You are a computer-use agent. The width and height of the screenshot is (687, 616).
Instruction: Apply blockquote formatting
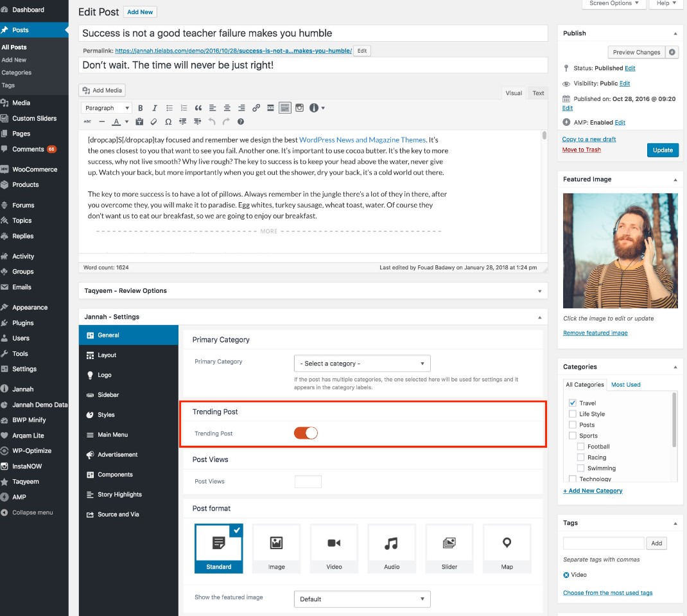click(x=198, y=108)
